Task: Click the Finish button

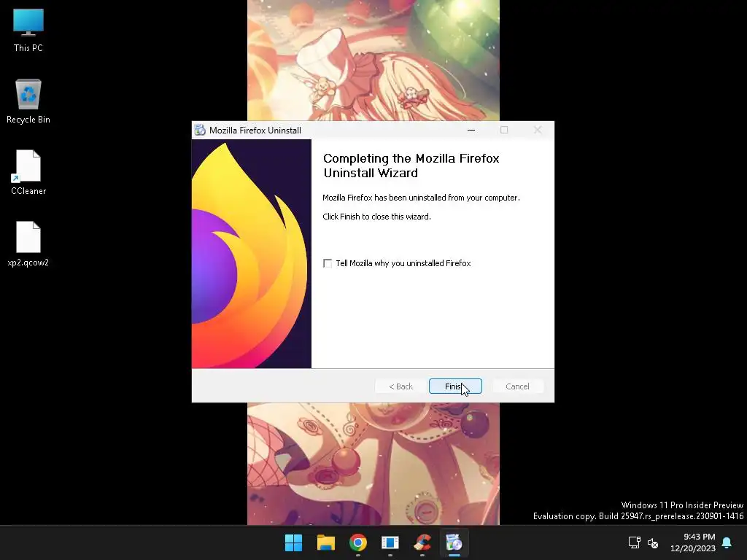Action: (x=455, y=386)
